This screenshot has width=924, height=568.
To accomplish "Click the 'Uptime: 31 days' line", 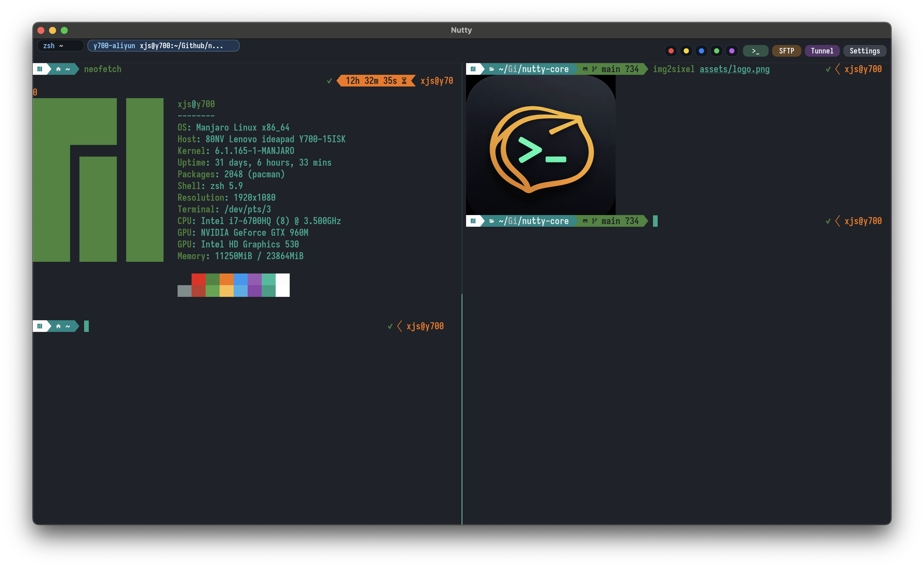I will click(254, 162).
